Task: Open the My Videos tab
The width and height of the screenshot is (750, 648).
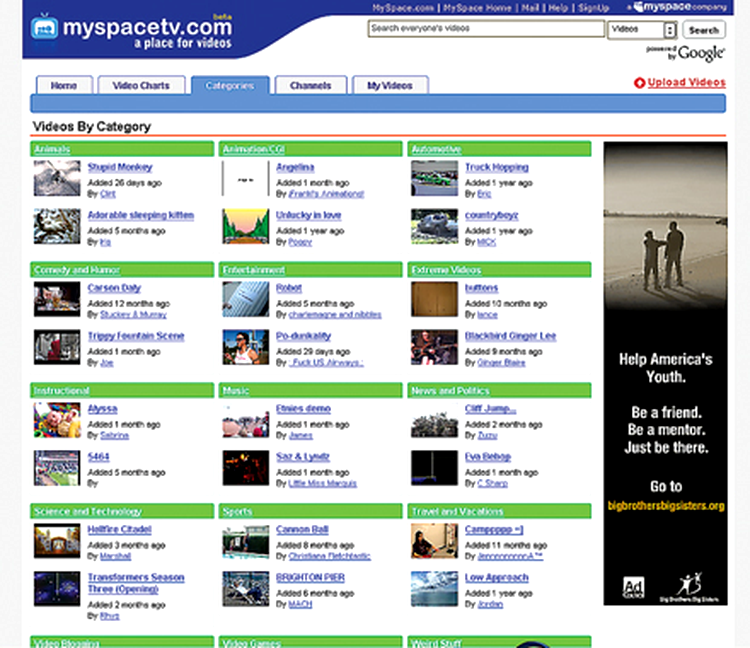Action: [390, 85]
